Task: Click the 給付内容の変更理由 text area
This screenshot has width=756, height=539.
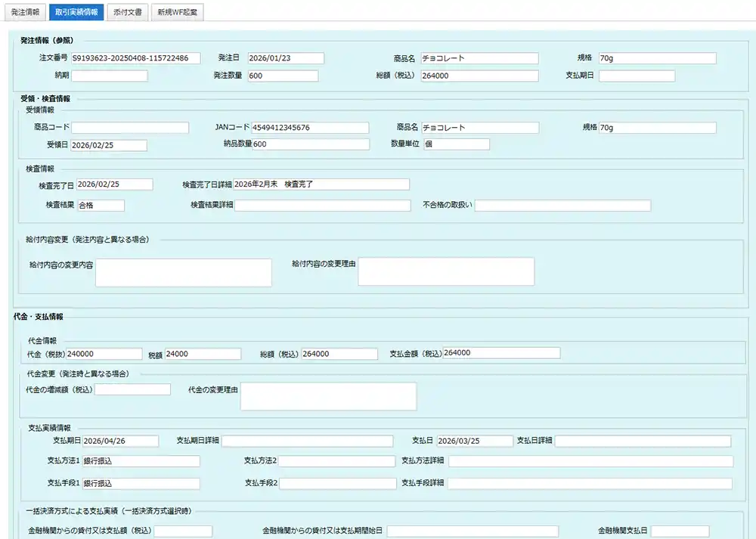Action: coord(446,271)
